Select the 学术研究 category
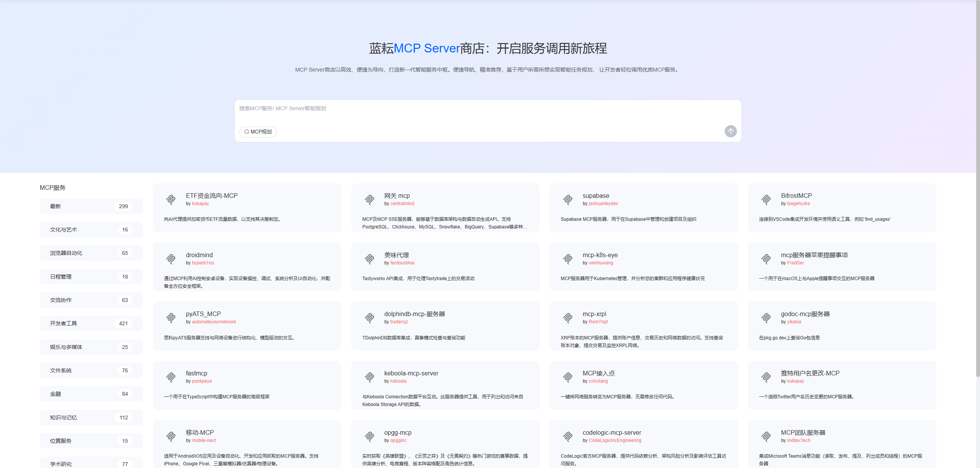980x468 pixels. tap(91, 464)
